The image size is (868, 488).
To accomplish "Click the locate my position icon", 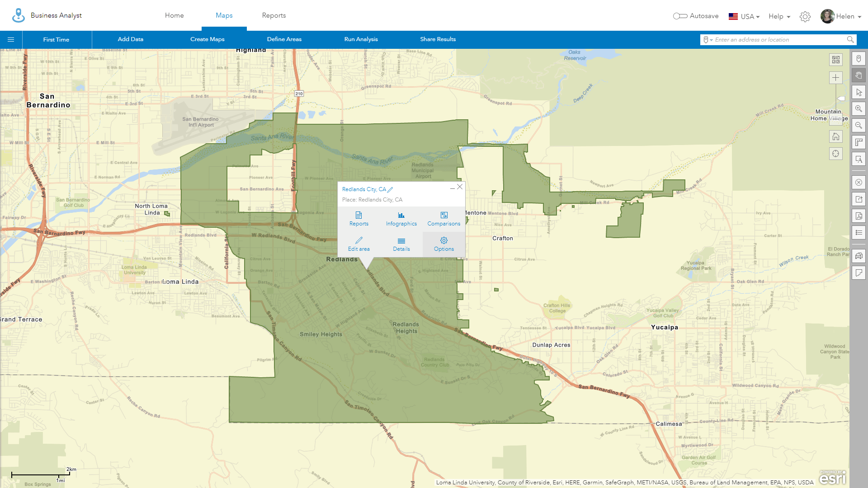I will pos(835,154).
